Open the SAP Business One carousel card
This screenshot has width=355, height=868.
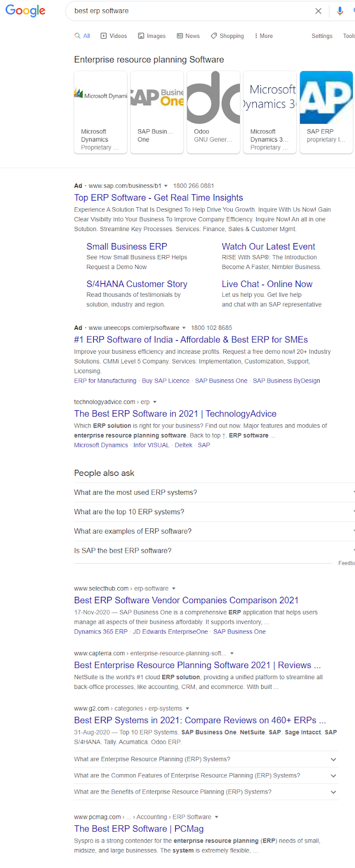pyautogui.click(x=157, y=112)
